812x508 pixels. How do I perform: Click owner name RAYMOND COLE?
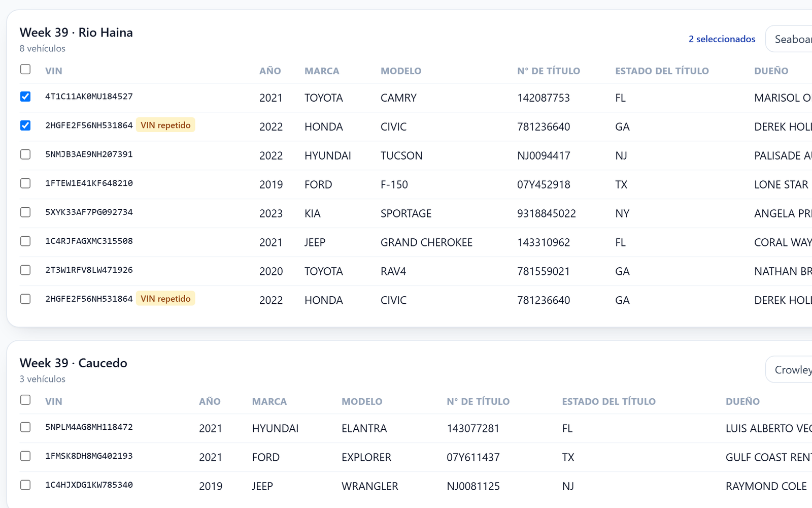pos(766,487)
